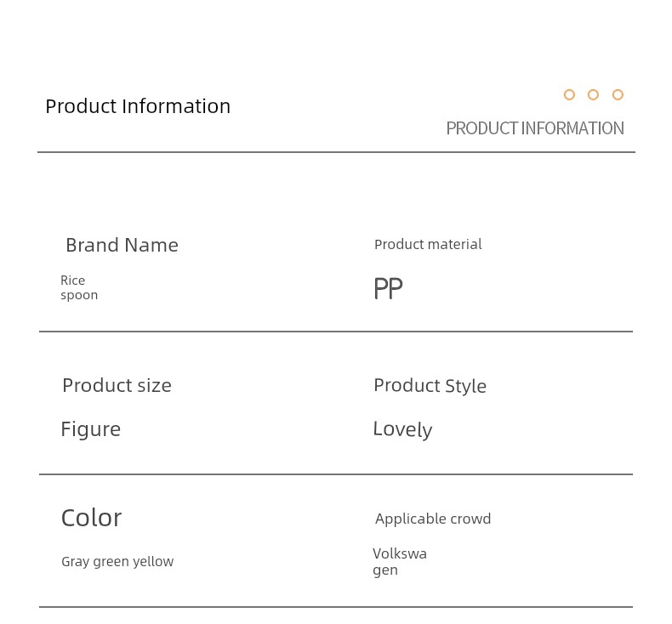Viewport: 672px width, 624px height.
Task: Click the last orange circle icon
Action: (x=618, y=94)
